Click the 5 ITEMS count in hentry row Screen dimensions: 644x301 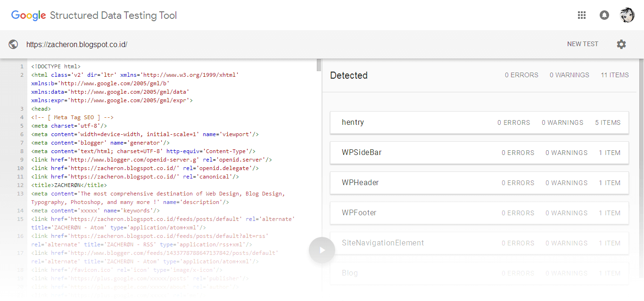pos(608,122)
